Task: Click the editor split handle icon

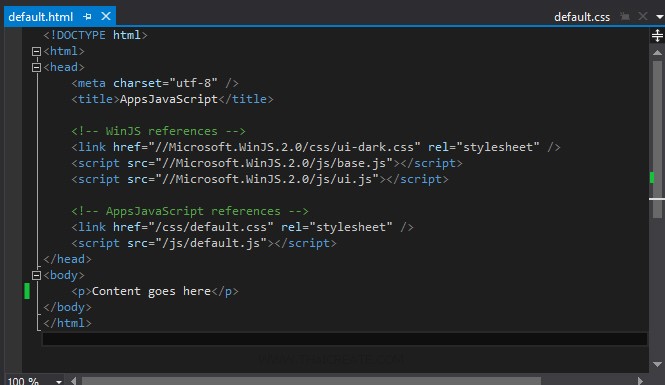Action: point(657,35)
